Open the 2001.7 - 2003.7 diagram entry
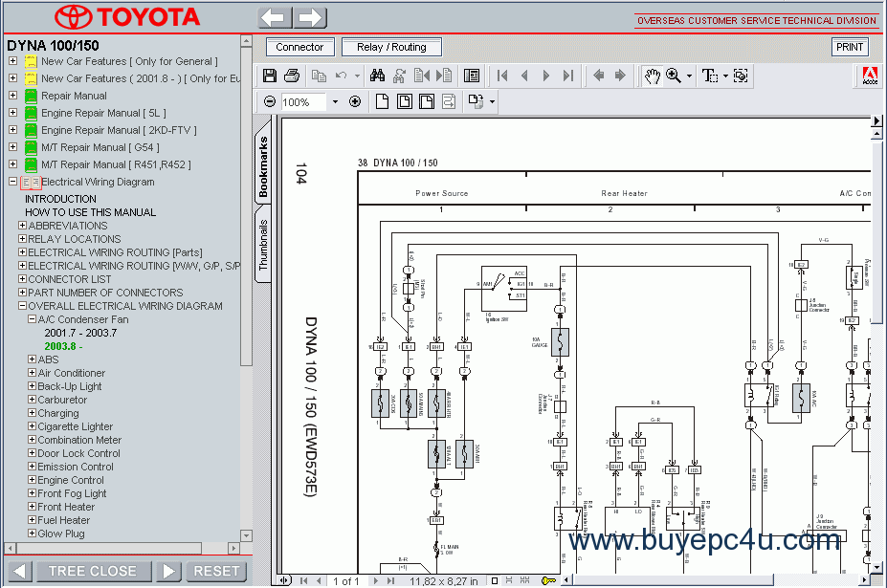The image size is (887, 588). tap(81, 333)
